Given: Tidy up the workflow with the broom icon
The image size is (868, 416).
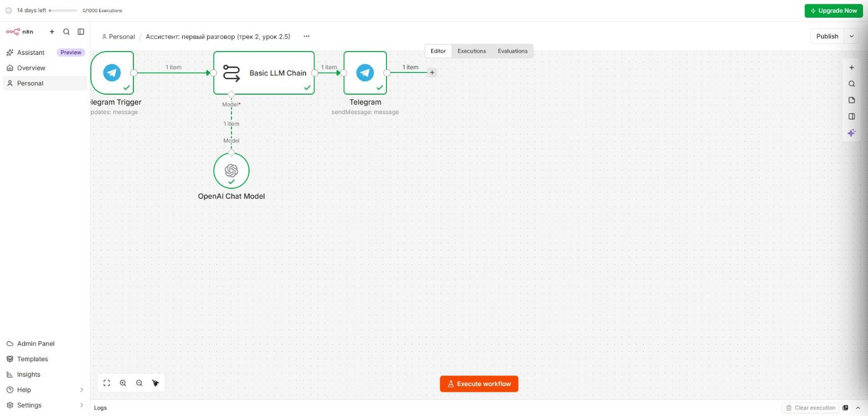Looking at the screenshot, I should (x=156, y=383).
